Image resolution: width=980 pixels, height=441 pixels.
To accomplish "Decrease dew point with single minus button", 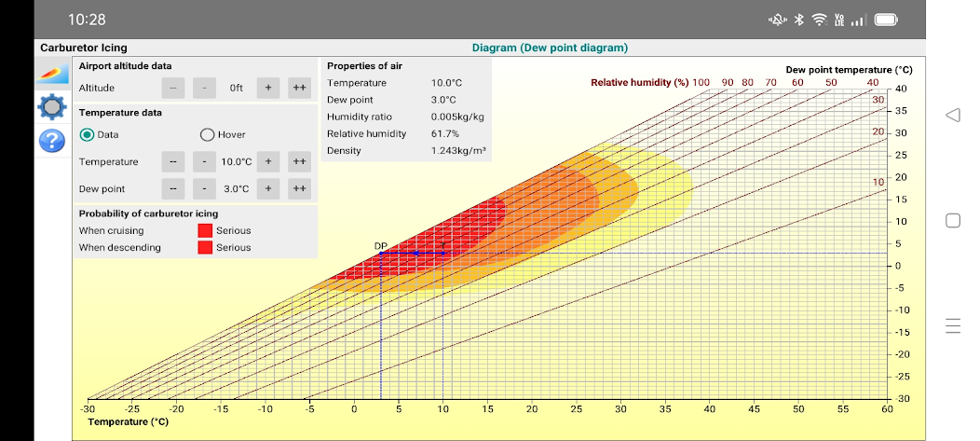I will [205, 188].
